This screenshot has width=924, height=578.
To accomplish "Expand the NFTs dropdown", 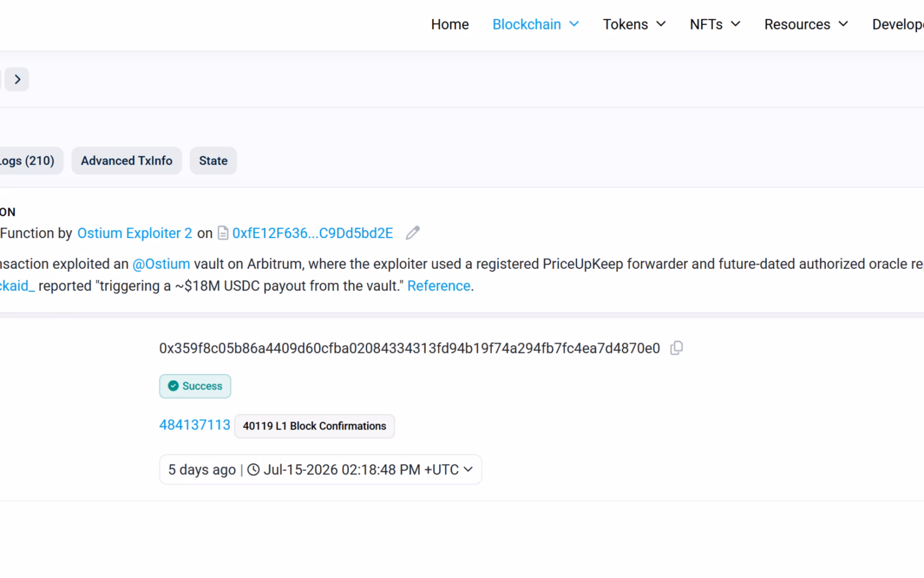I will [715, 24].
